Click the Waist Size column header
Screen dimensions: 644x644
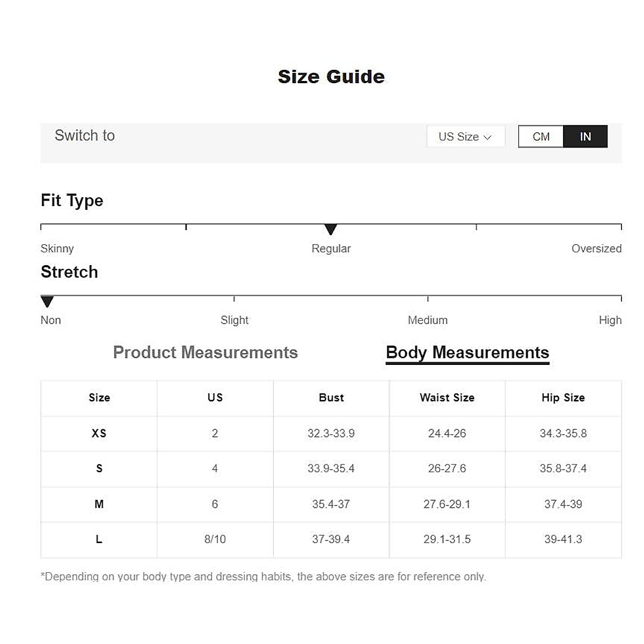pos(447,398)
